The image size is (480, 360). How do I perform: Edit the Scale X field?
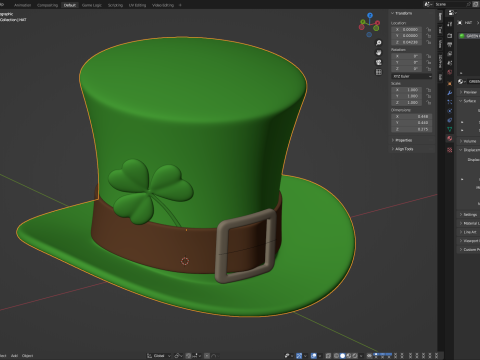407,90
